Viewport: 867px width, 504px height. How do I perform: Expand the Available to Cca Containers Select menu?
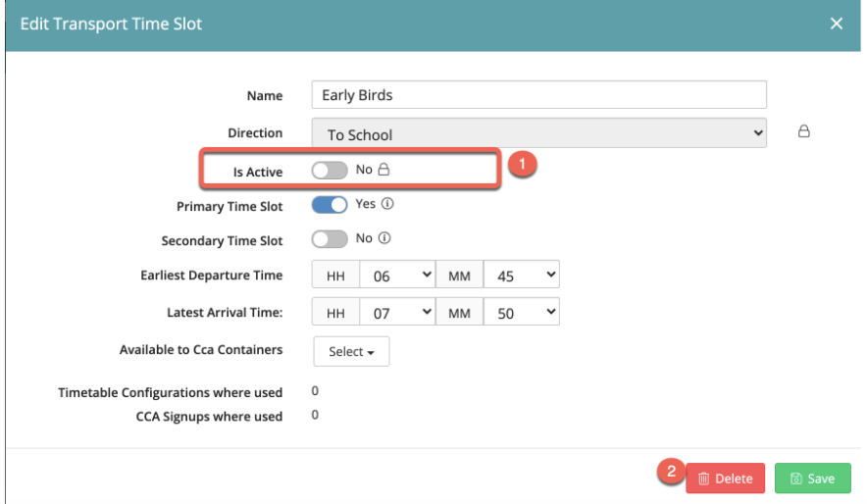(x=351, y=351)
